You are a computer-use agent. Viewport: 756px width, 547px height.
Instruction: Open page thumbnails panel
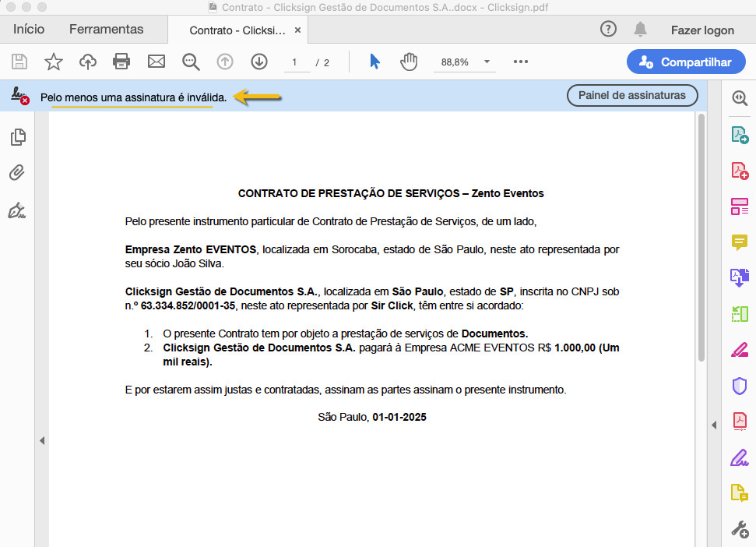coord(18,137)
